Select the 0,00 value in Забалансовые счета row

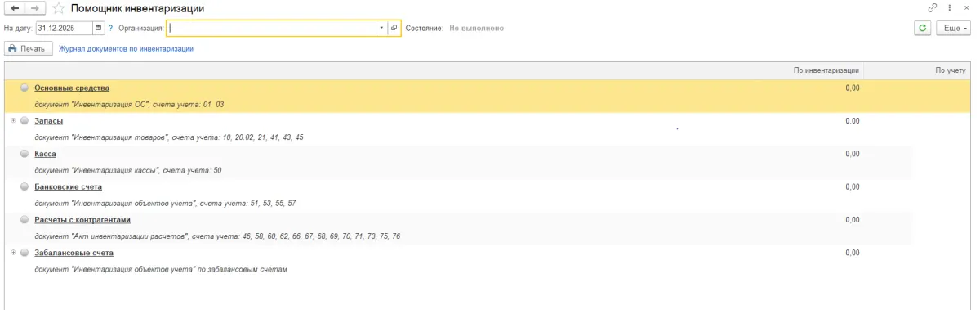pos(853,253)
